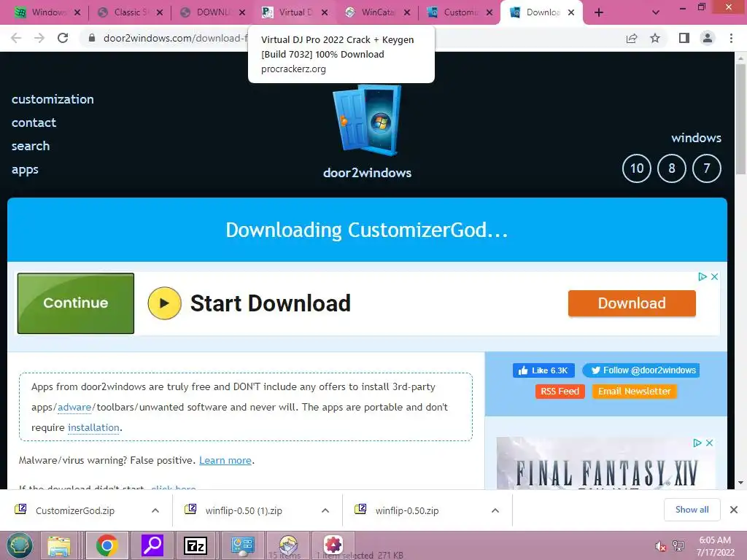Open AdChoices icon on banner ad

point(703,276)
